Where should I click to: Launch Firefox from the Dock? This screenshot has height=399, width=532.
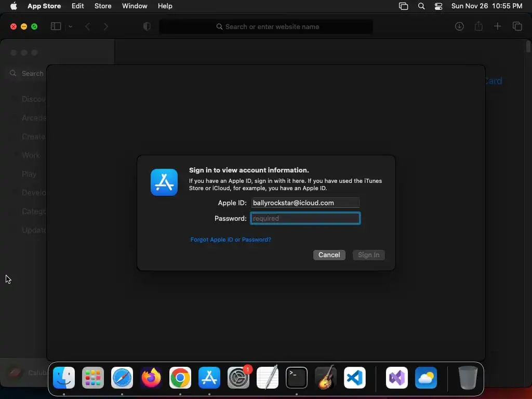(x=151, y=378)
